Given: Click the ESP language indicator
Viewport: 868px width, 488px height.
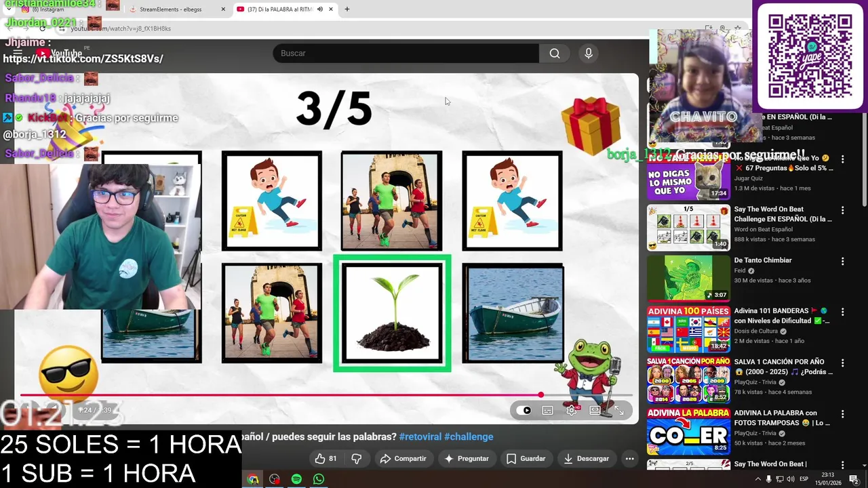Looking at the screenshot, I should 804,479.
